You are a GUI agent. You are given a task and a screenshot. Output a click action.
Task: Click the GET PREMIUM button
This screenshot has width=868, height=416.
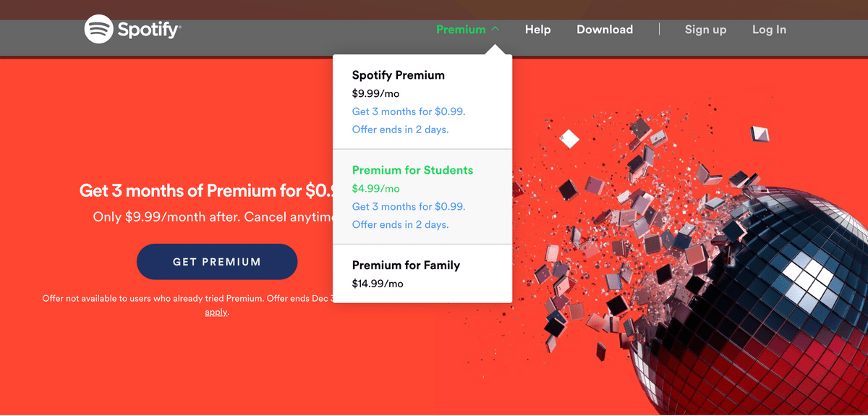pyautogui.click(x=217, y=262)
